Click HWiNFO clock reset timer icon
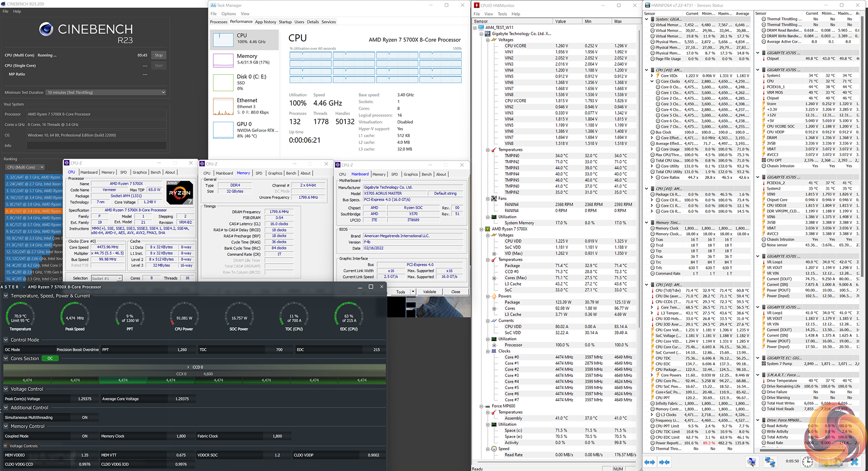The image size is (868, 471). [808, 462]
